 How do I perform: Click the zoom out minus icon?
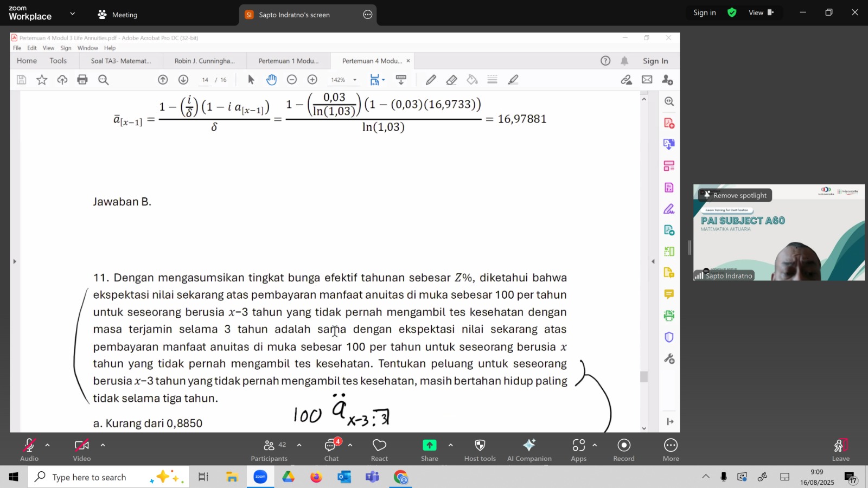point(292,80)
